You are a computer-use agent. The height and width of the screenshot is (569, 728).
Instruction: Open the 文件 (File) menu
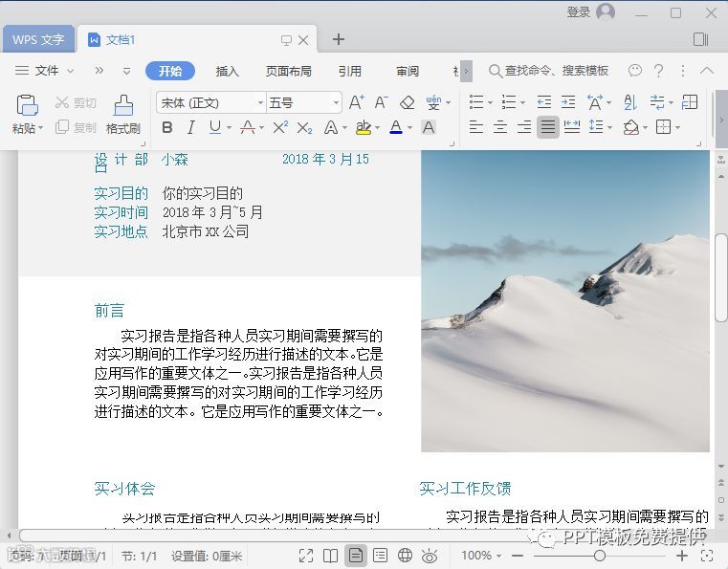coord(44,71)
